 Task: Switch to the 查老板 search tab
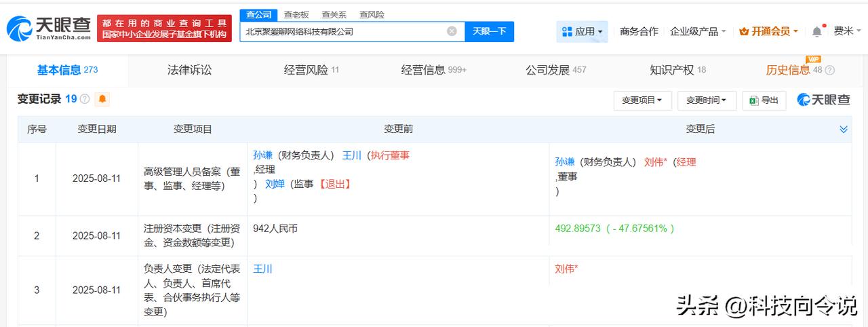coord(296,15)
